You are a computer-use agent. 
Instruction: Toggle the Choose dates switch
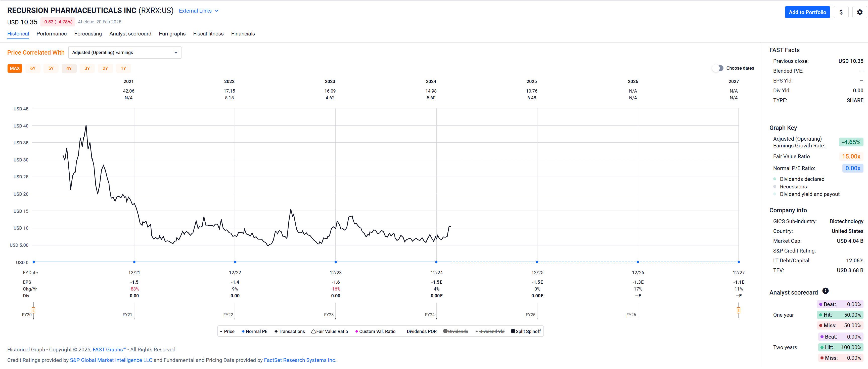(x=718, y=68)
